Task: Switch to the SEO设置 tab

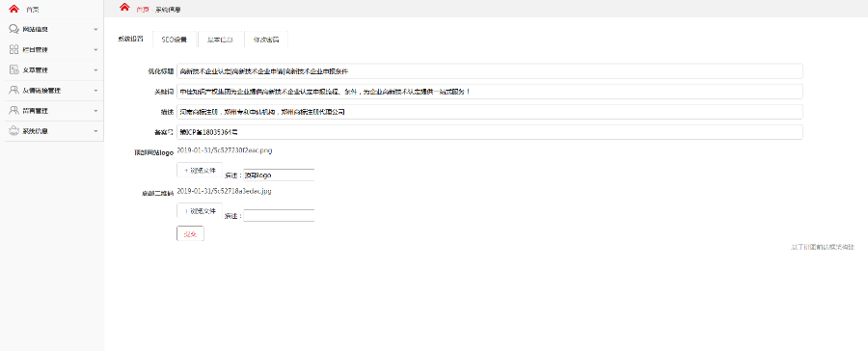Action: pos(175,40)
